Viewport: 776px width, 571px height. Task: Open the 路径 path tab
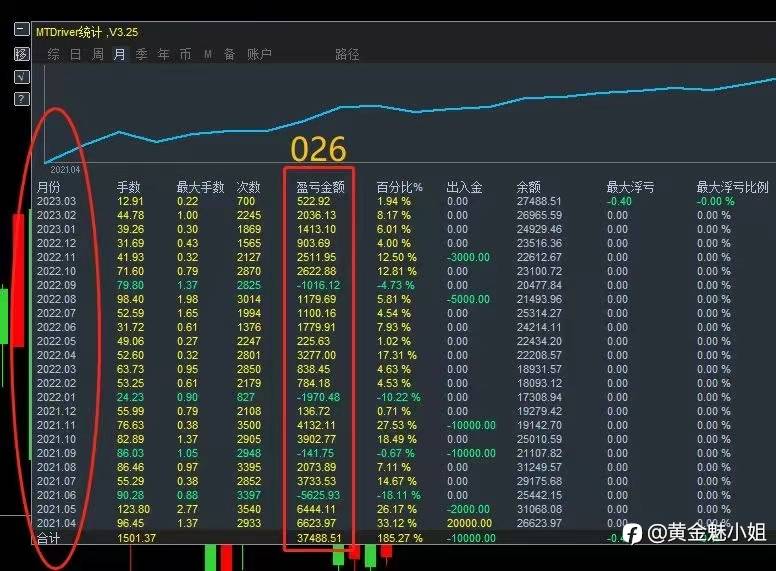[x=347, y=54]
